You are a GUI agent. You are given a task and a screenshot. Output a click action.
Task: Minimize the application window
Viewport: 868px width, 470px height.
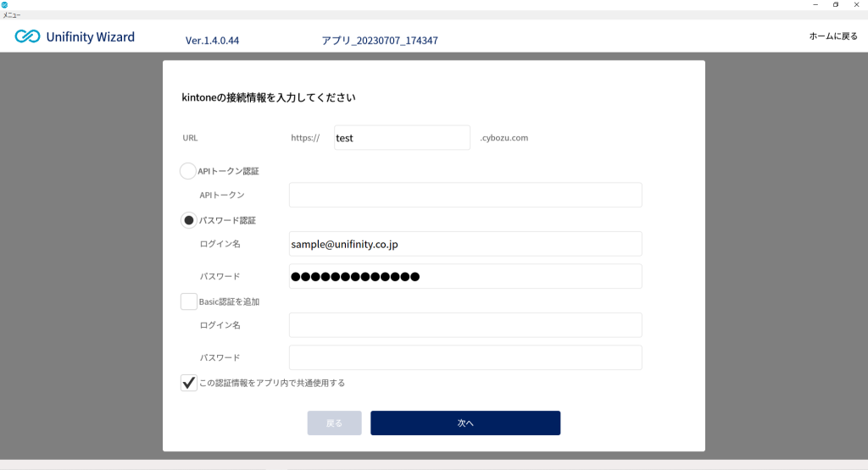click(815, 4)
